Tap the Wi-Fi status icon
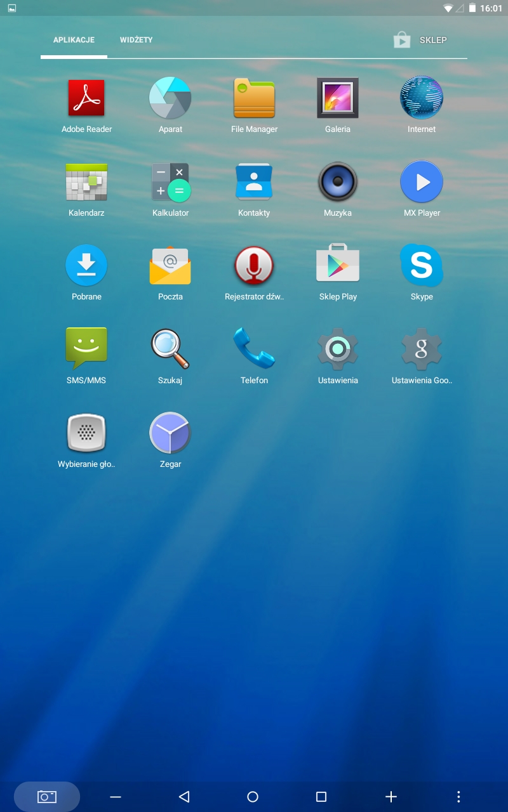The width and height of the screenshot is (508, 812). 448,8
